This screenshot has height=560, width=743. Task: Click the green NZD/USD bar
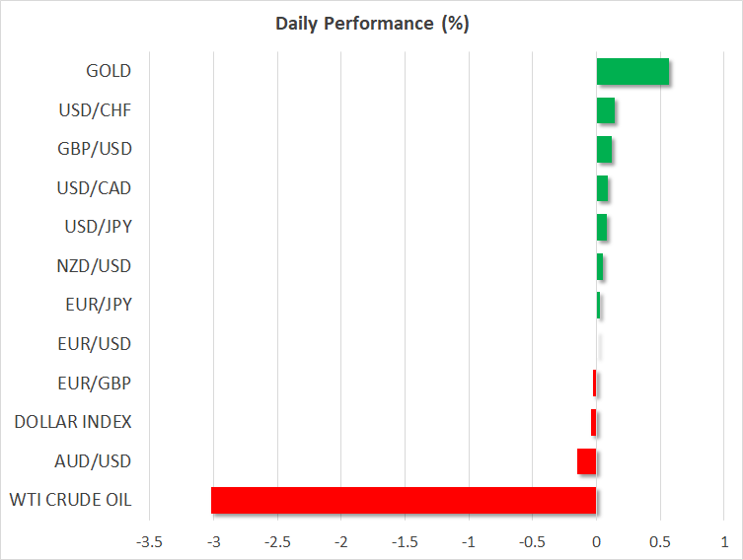(x=600, y=266)
